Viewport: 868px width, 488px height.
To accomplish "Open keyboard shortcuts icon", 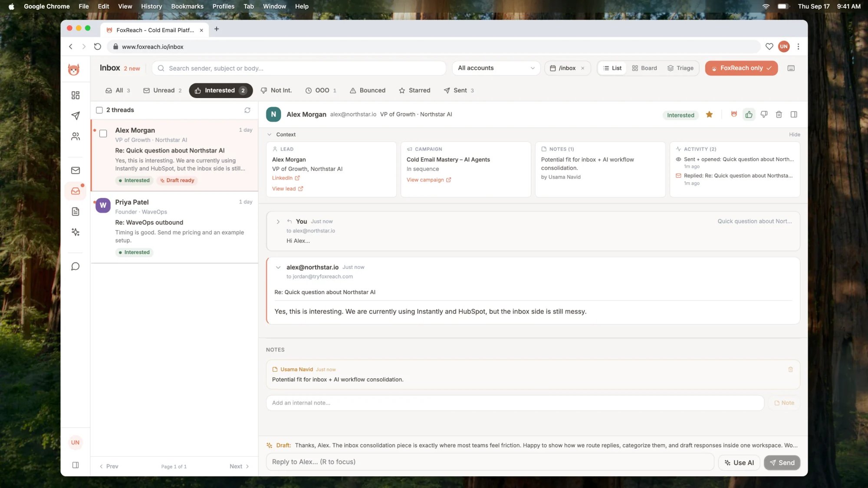I will [x=791, y=68].
